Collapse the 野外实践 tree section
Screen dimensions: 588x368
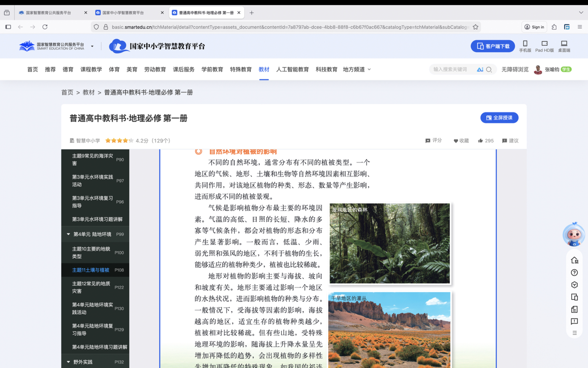pyautogui.click(x=68, y=362)
